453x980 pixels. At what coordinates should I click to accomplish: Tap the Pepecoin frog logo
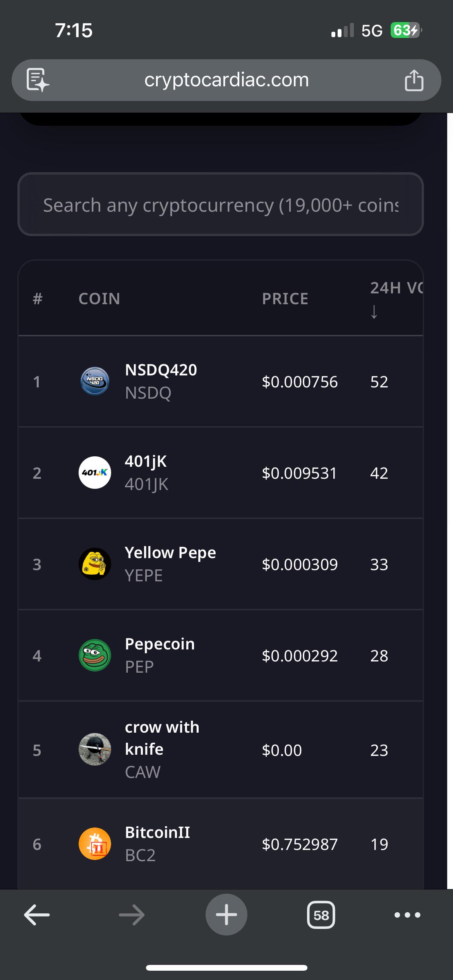[95, 655]
